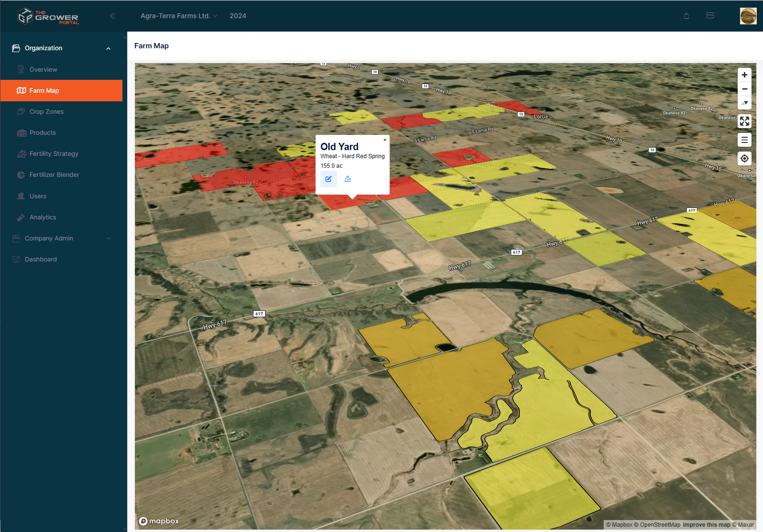Edit the Old Yard field

(329, 179)
